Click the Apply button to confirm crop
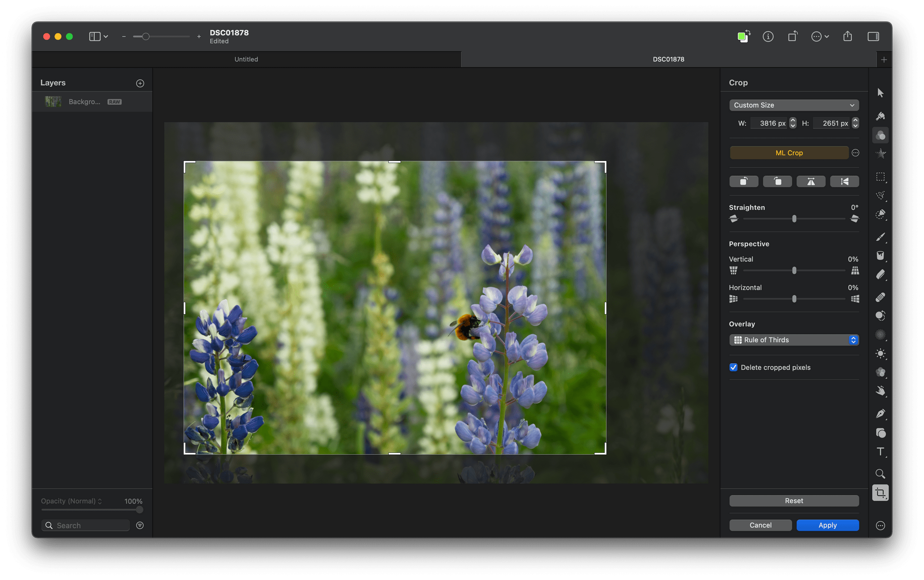Image resolution: width=924 pixels, height=580 pixels. point(827,525)
